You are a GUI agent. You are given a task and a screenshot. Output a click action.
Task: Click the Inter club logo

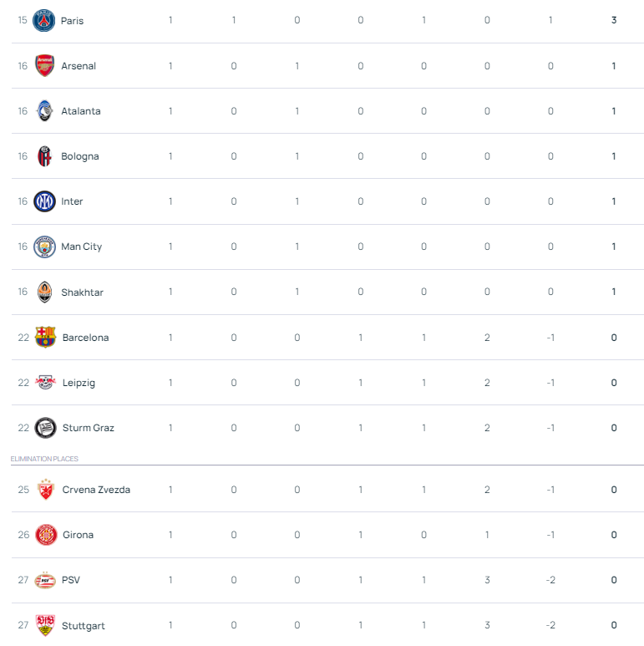coord(44,201)
